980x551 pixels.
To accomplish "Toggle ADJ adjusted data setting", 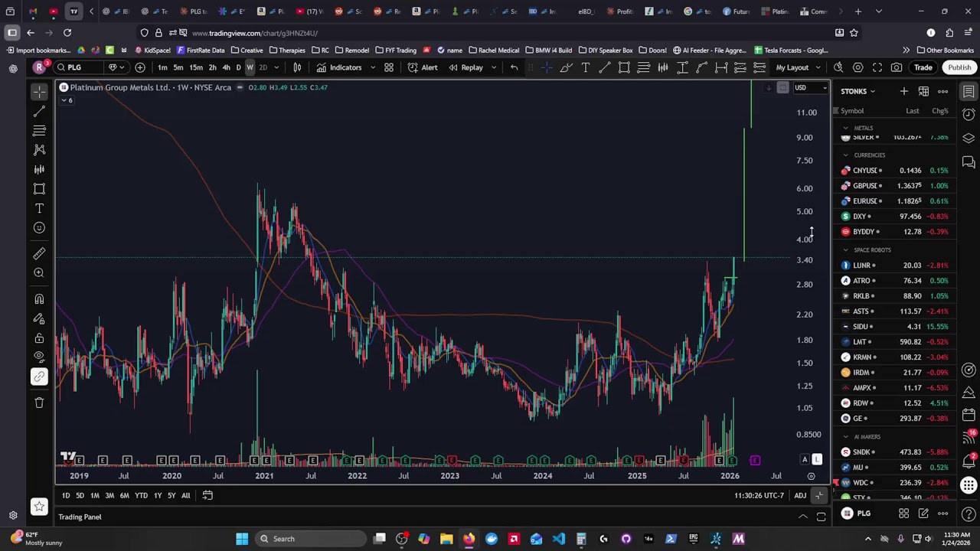I will pyautogui.click(x=799, y=496).
